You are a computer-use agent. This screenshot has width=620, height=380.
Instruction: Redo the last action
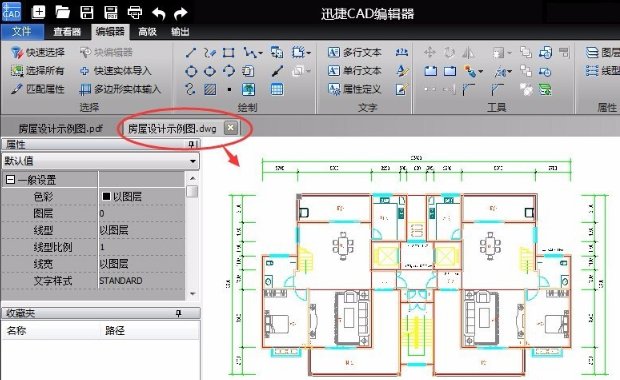181,13
